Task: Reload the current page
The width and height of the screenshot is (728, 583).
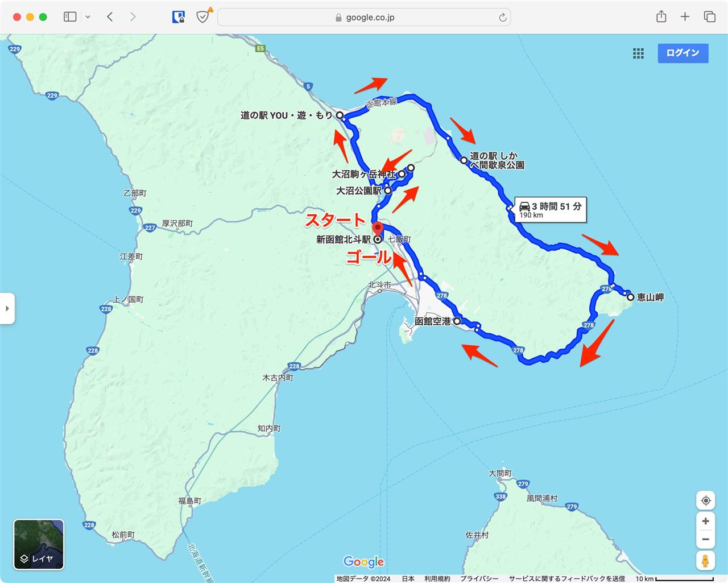Action: [502, 18]
